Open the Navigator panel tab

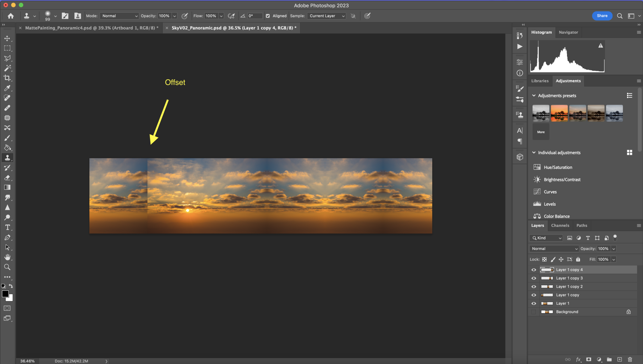click(568, 32)
